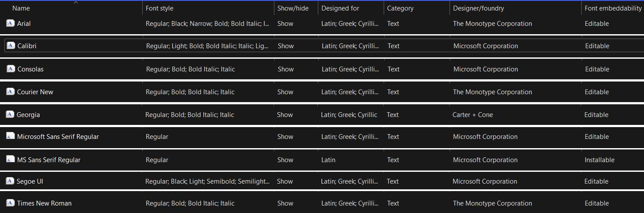Select the Calibri font icon
This screenshot has width=644, height=213.
coord(11,46)
